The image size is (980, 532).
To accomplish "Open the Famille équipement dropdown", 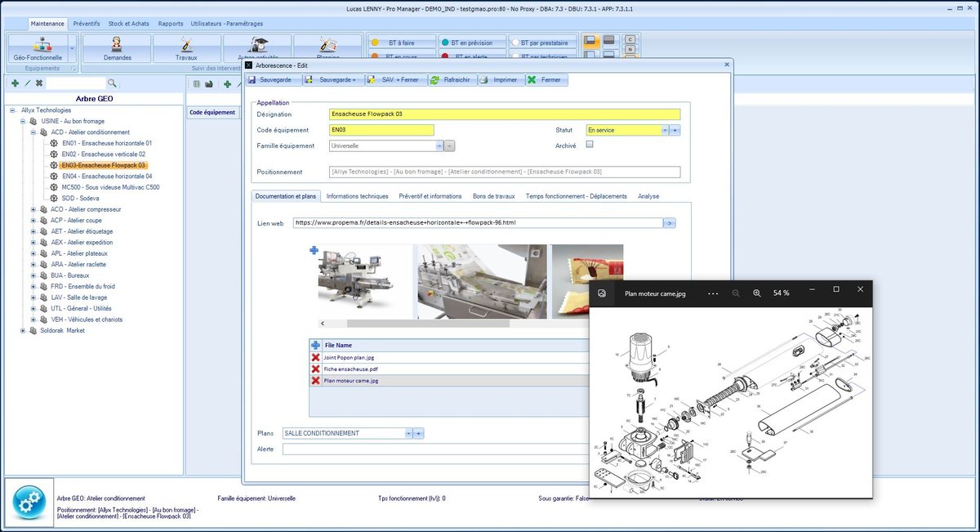I will [439, 145].
